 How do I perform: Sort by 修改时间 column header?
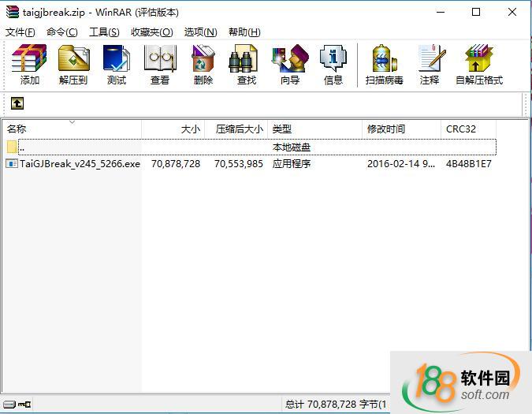386,129
